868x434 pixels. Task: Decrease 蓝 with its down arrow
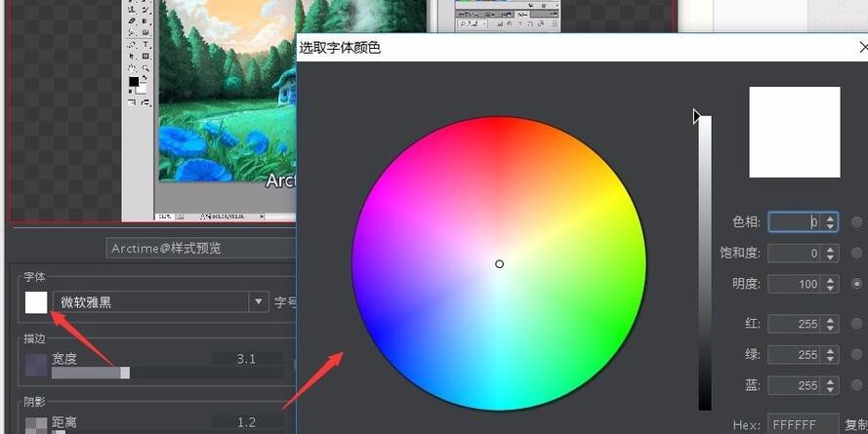[x=830, y=390]
